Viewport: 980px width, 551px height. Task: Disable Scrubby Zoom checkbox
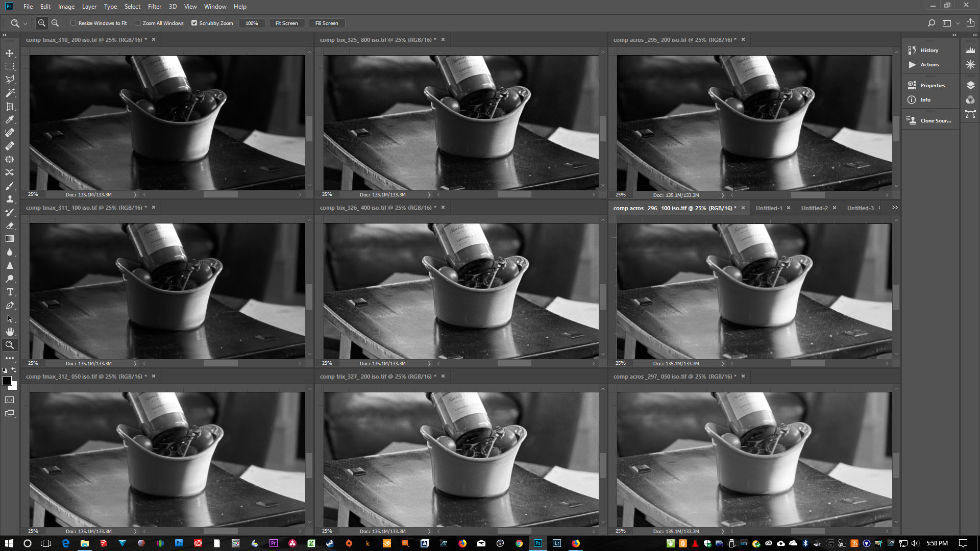click(x=194, y=23)
